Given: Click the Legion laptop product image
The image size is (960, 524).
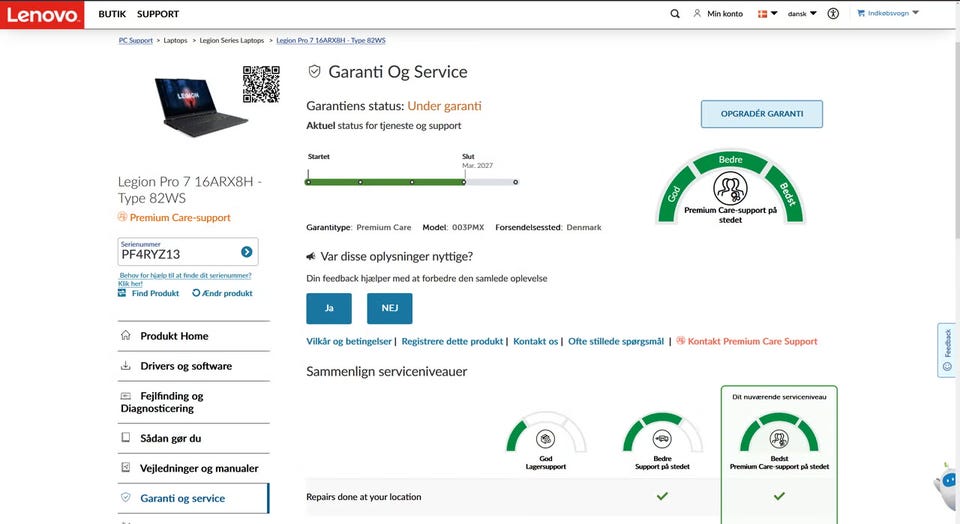Looking at the screenshot, I should click(x=200, y=107).
